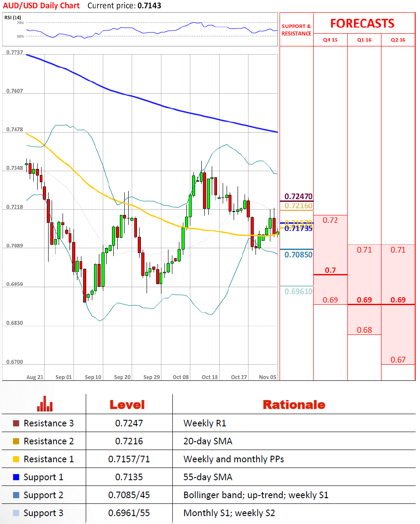Screen dimensions: 420x524
Task: Click the FORECASTS heading
Action: coord(362,23)
